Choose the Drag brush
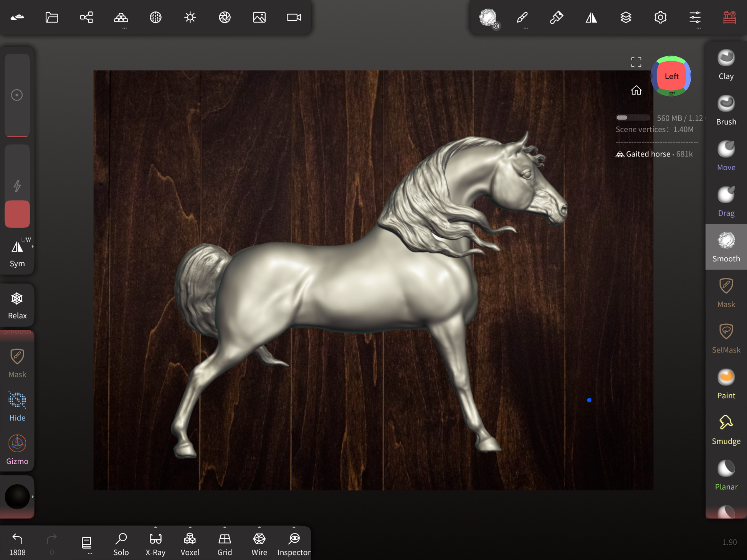The height and width of the screenshot is (560, 747). pyautogui.click(x=726, y=201)
